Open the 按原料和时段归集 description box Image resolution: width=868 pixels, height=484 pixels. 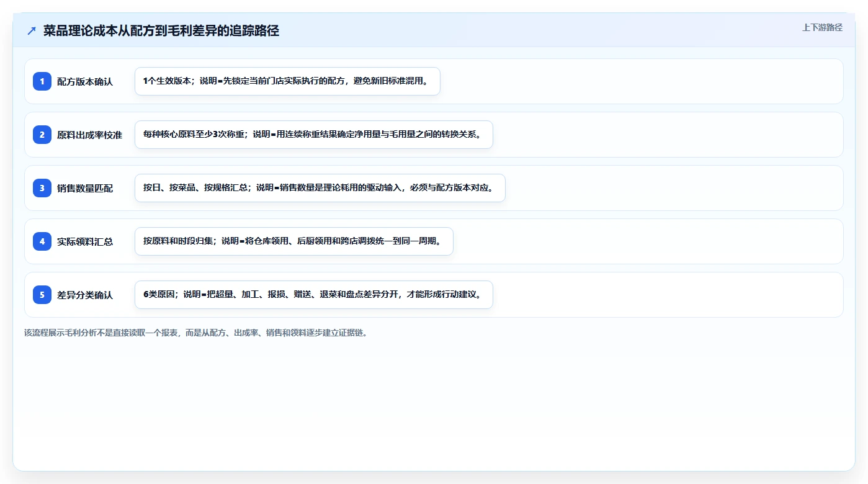click(x=294, y=241)
